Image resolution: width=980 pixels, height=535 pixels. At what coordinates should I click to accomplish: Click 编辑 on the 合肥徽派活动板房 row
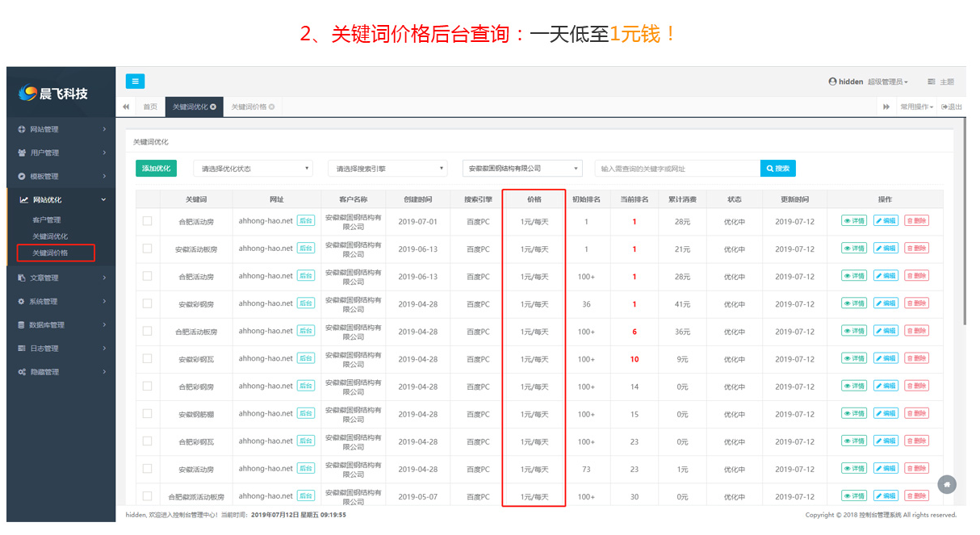[886, 495]
